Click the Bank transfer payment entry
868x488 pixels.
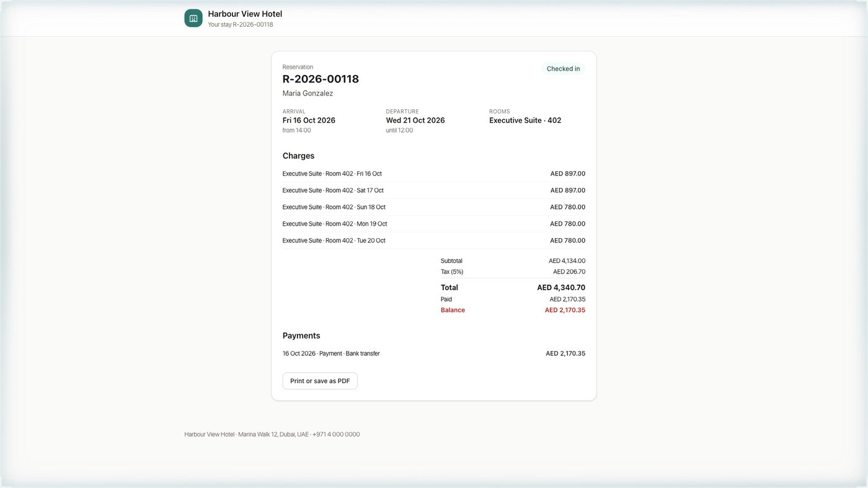pos(434,353)
